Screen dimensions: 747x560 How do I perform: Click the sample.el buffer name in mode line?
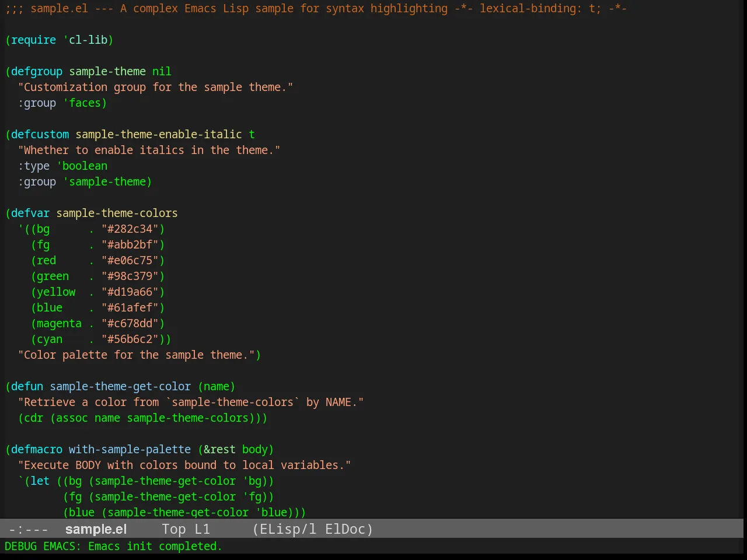click(x=96, y=529)
